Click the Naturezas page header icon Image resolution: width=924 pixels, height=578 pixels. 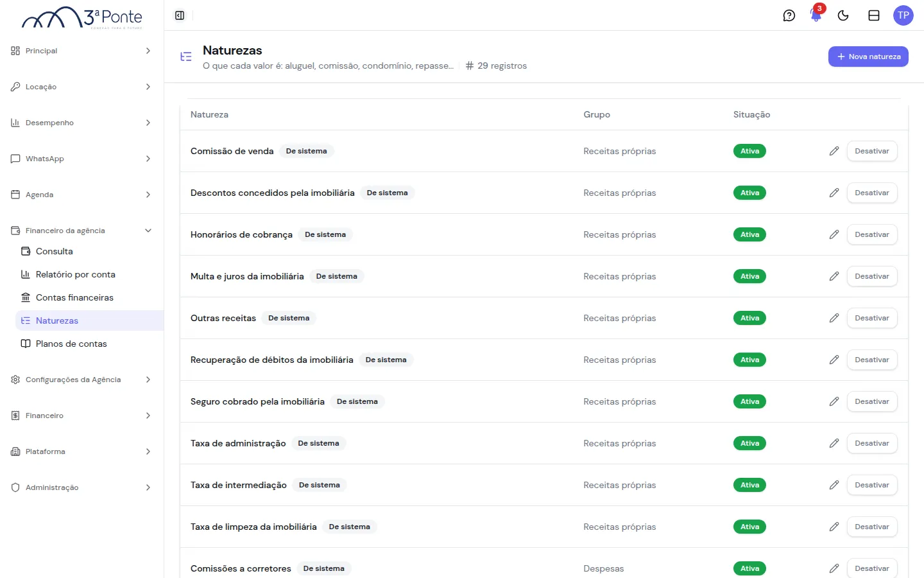tap(186, 57)
